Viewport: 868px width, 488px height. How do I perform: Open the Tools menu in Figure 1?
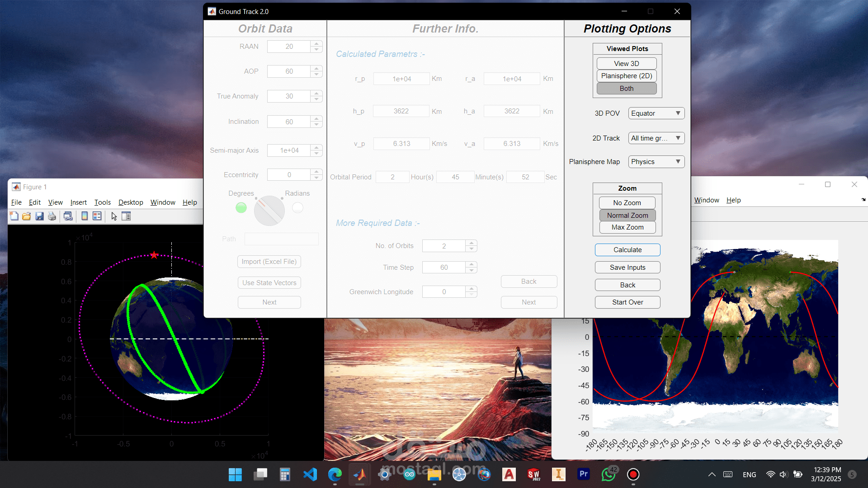[x=102, y=202]
